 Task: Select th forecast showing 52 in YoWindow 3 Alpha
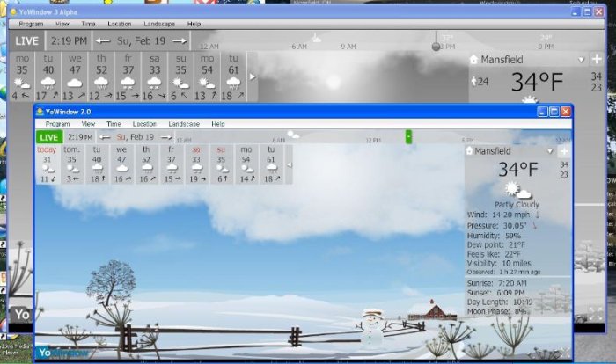[x=101, y=77]
